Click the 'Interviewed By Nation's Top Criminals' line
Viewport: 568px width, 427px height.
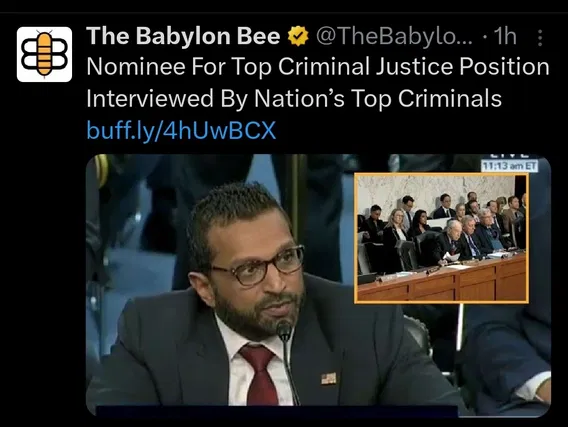coord(294,99)
